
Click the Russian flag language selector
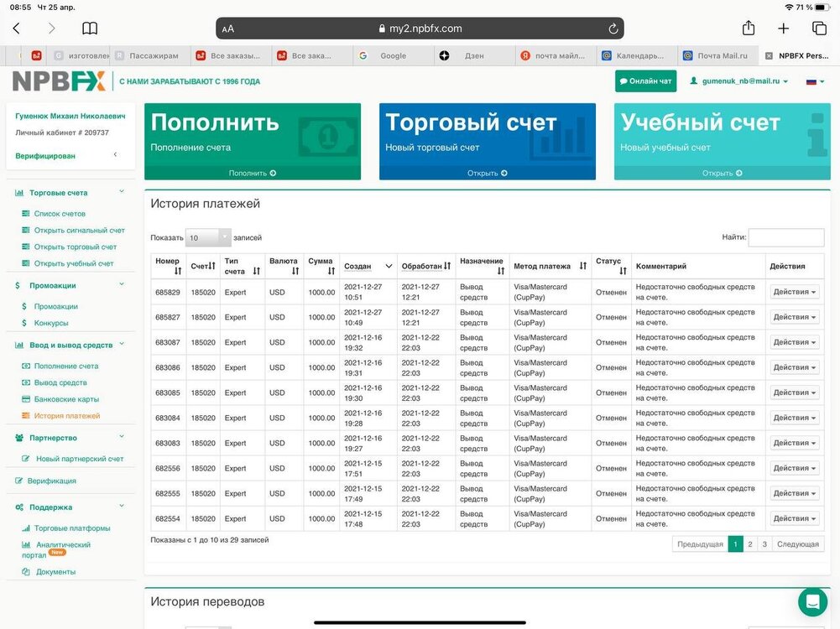pos(815,81)
